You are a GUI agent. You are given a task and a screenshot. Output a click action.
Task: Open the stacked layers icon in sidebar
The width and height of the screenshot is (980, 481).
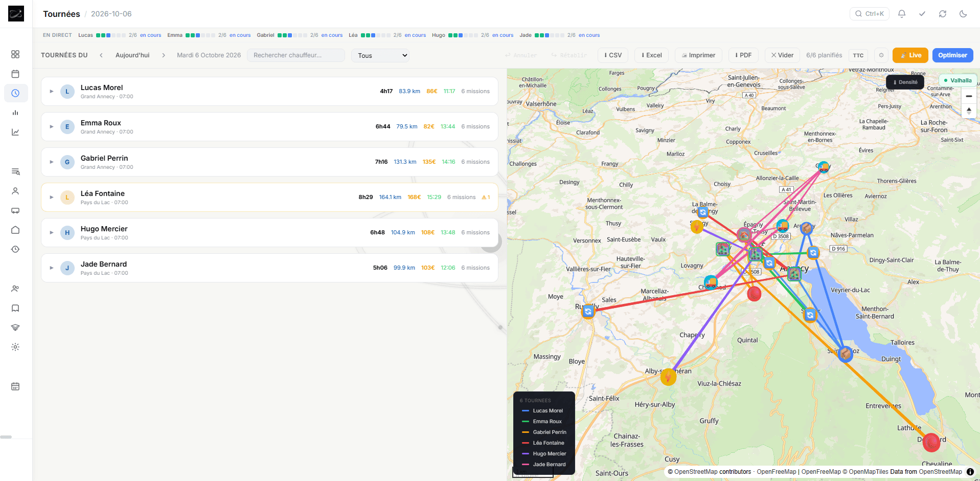pos(15,327)
